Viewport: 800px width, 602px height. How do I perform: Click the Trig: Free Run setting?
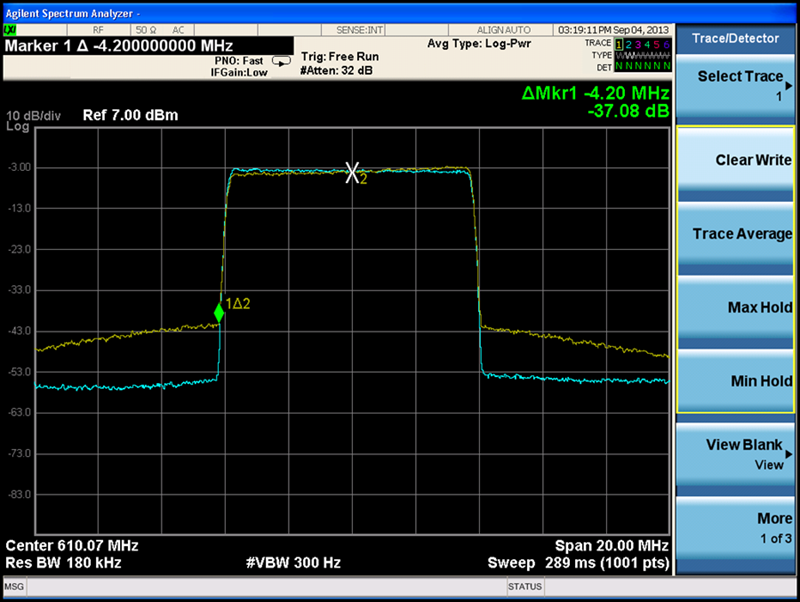click(x=340, y=57)
